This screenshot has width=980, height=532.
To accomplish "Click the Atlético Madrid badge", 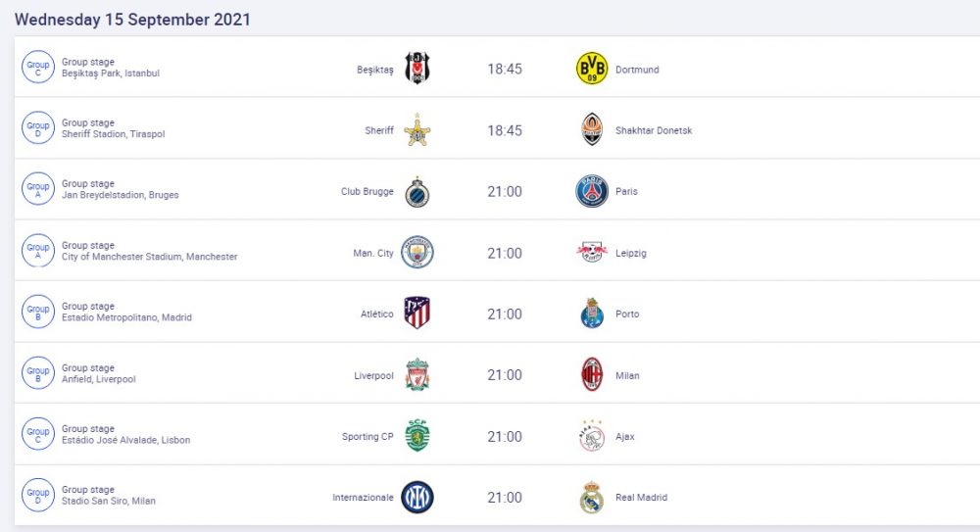I will point(417,314).
